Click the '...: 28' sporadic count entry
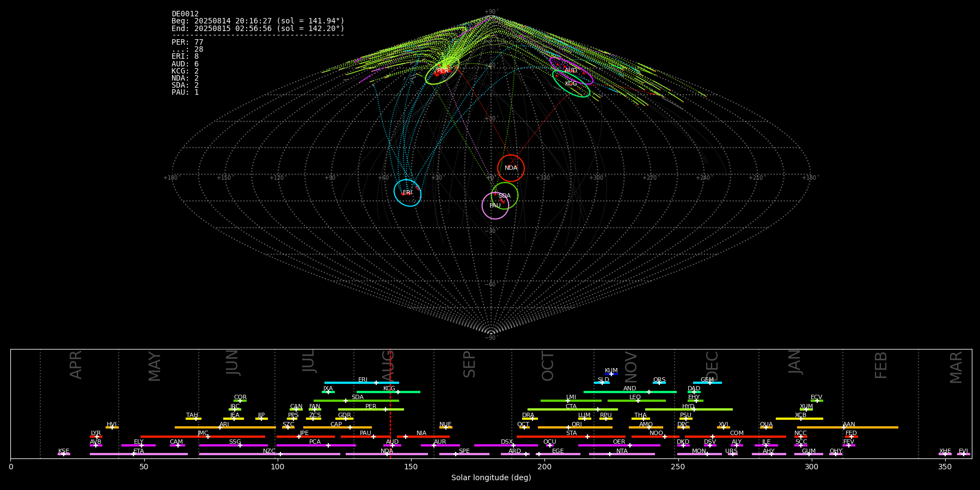980x490 pixels. [187, 50]
